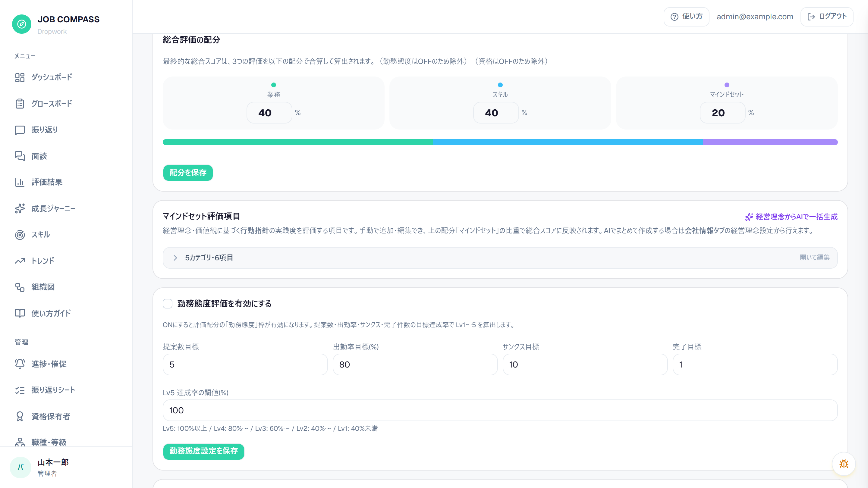Image resolution: width=868 pixels, height=488 pixels.
Task: Click the 山本一郎 user name
Action: tap(53, 462)
